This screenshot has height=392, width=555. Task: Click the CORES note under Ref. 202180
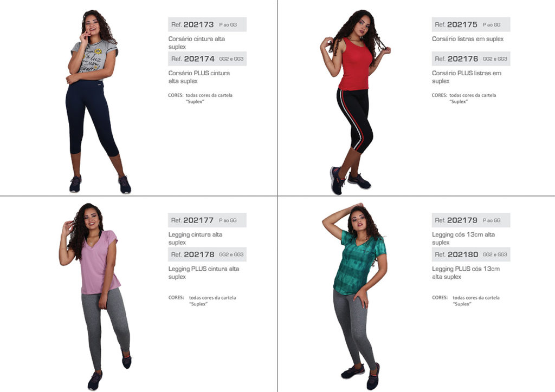tap(466, 301)
